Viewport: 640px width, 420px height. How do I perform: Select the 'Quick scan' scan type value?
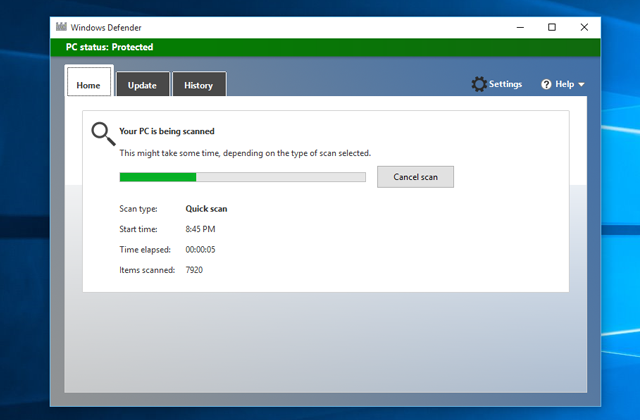[x=206, y=209]
